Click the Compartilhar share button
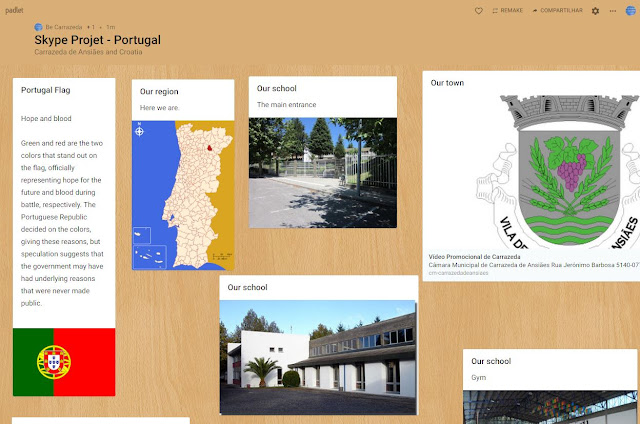 click(x=558, y=10)
